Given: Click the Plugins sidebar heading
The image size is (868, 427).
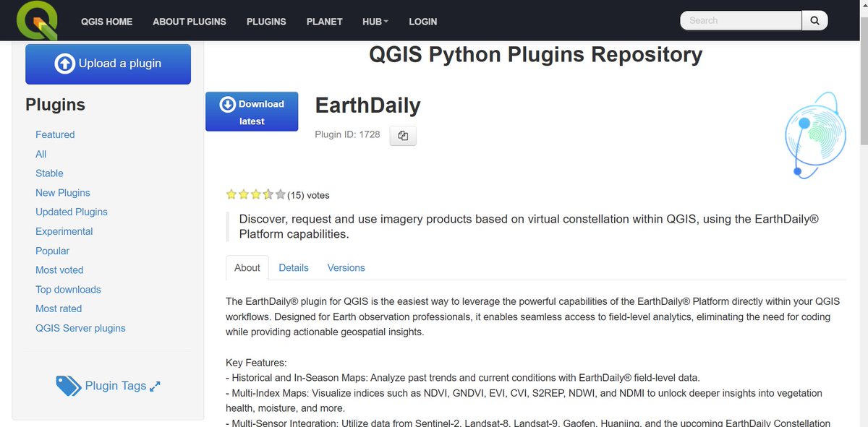Looking at the screenshot, I should tap(55, 105).
